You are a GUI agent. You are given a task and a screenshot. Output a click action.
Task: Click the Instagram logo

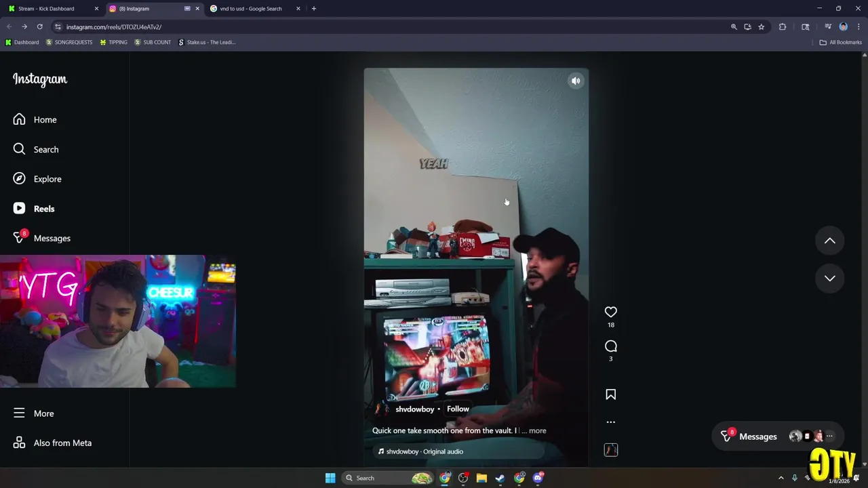40,79
